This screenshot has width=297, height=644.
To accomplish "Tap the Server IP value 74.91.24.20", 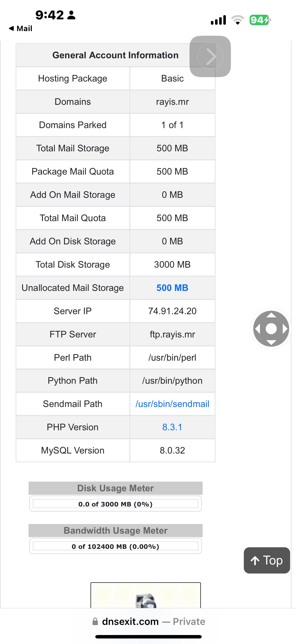I will coord(172,311).
